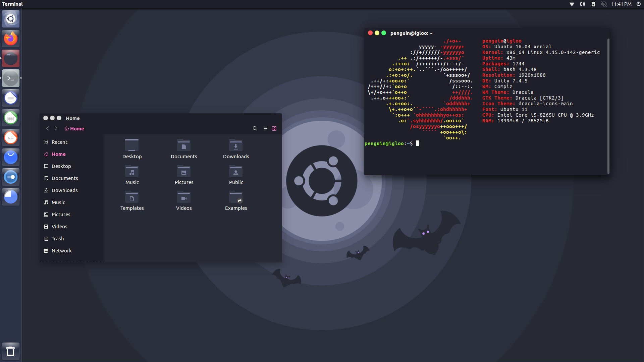Select the Videos folder icon

(184, 197)
